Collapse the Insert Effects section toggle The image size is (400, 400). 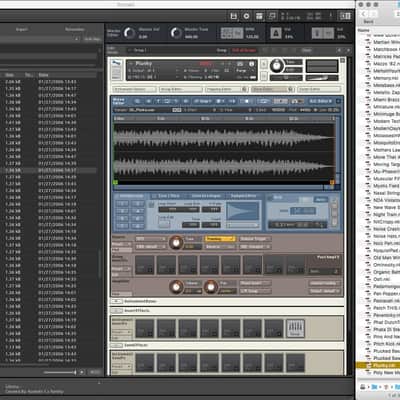point(116,311)
